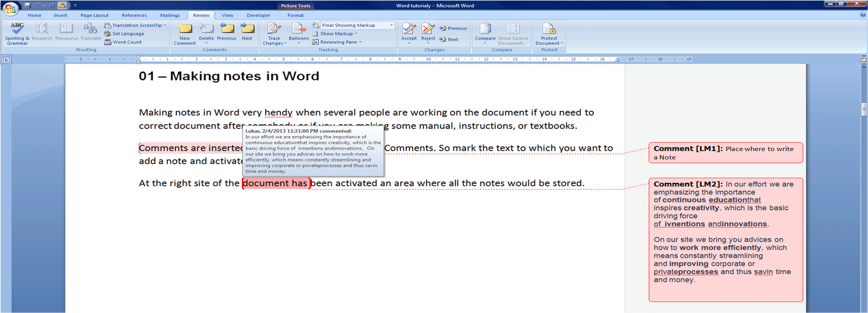Open the Developer tab

(258, 15)
